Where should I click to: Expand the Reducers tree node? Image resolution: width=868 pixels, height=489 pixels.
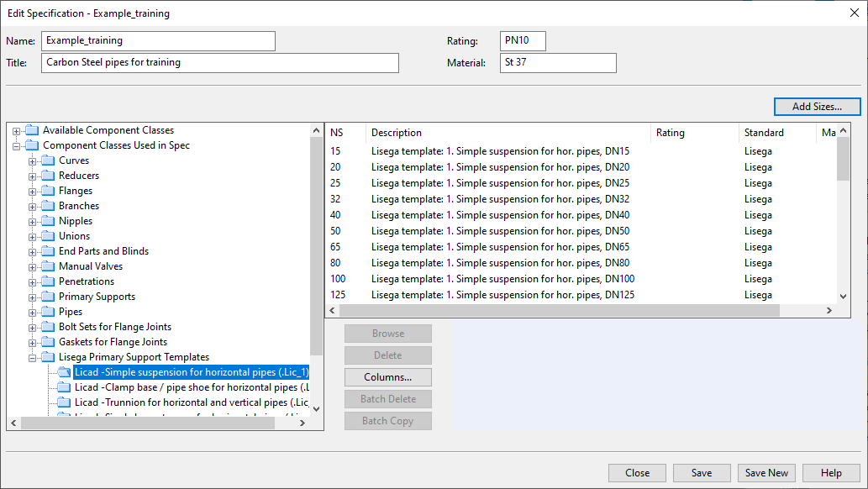point(33,176)
